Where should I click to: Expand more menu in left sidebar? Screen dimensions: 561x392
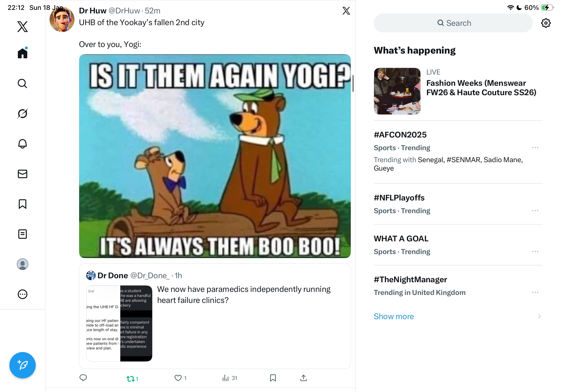click(x=23, y=294)
